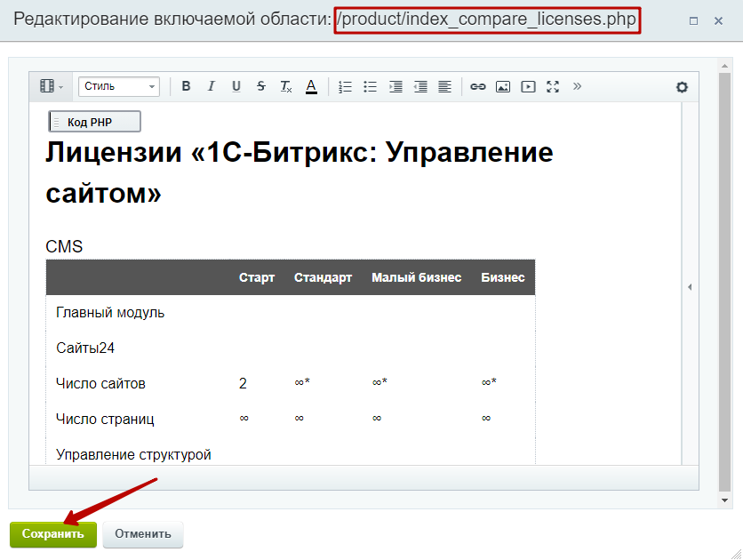Click the file path /product/index_compare_licenses.php
Image resolution: width=743 pixels, height=560 pixels.
(487, 20)
